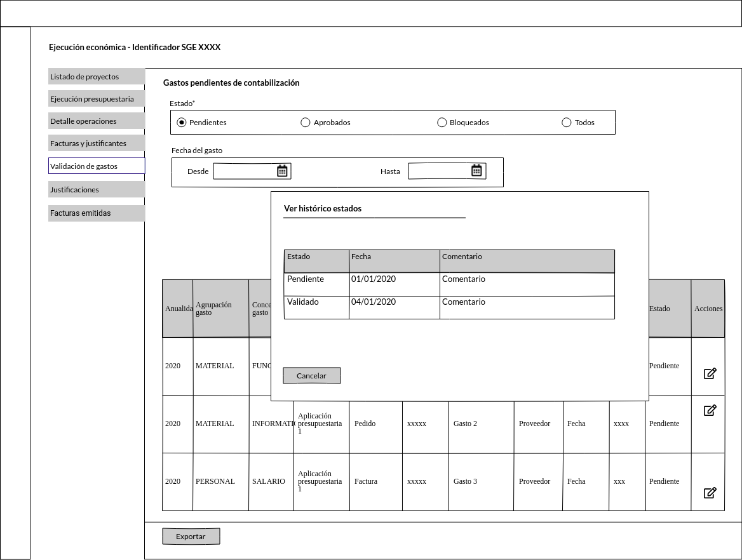Viewport: 742px width, 560px height.
Task: Click edit icon for MATERIAL FUNC row
Action: click(x=710, y=373)
